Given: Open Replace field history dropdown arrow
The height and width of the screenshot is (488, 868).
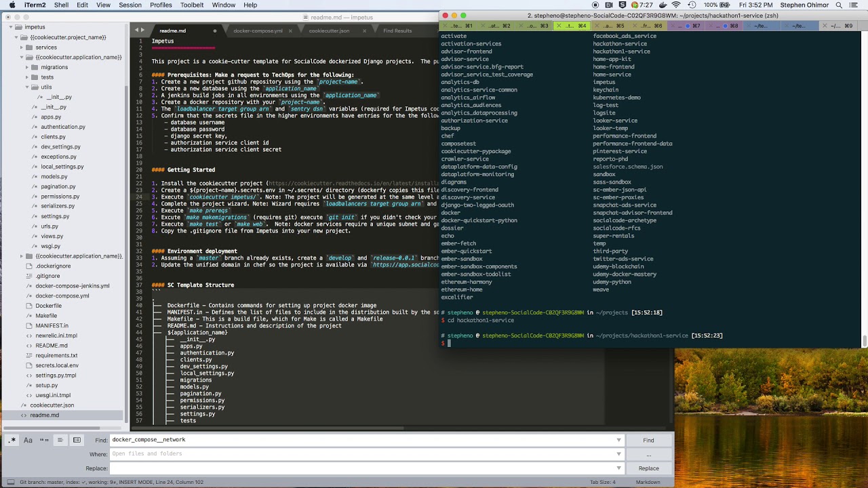Looking at the screenshot, I should pyautogui.click(x=618, y=468).
